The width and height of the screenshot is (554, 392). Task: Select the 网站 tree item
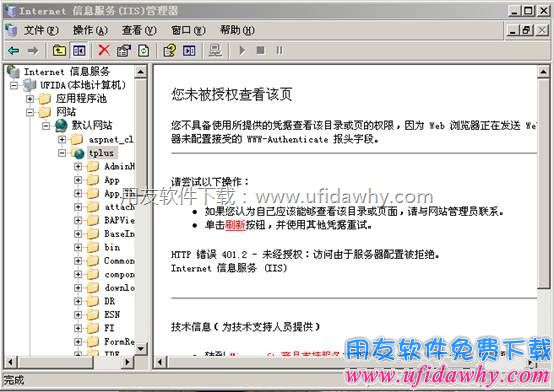coord(66,112)
